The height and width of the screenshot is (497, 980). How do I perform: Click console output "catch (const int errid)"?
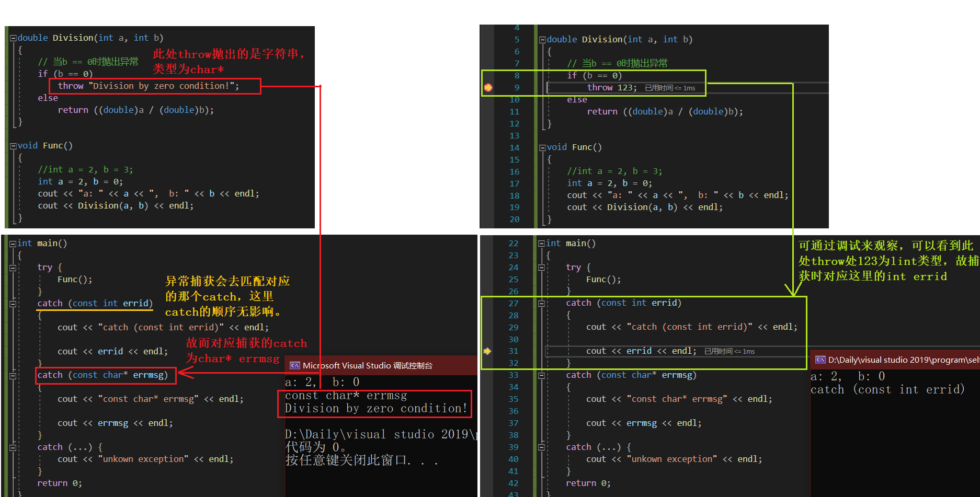coord(887,389)
